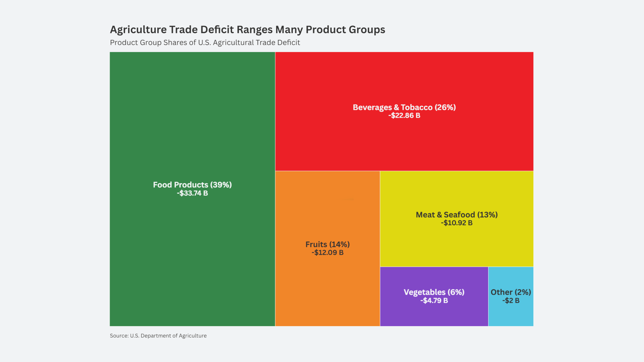Click the '-$2 B' value label

511,300
